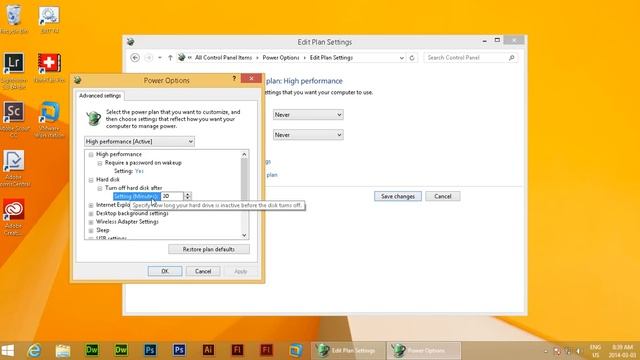The image size is (640, 360).
Task: Click the settings list scroll down arrow
Action: pyautogui.click(x=244, y=235)
